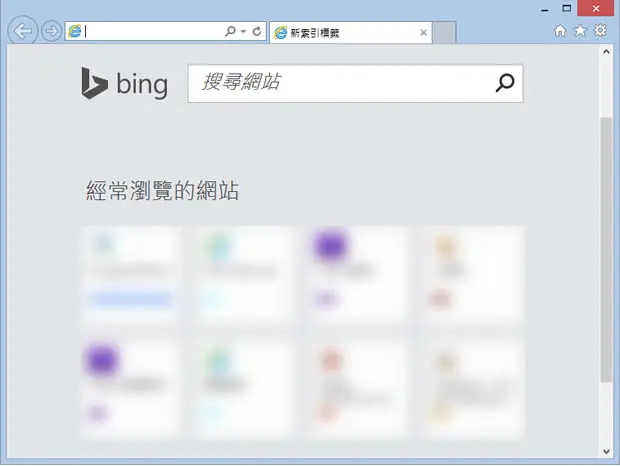Click the Forward navigation arrow

(x=51, y=31)
